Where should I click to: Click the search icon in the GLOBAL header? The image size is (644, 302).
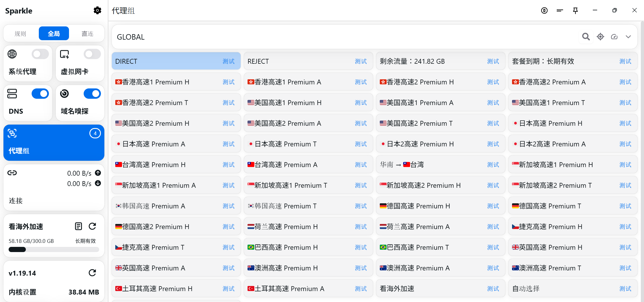586,37
